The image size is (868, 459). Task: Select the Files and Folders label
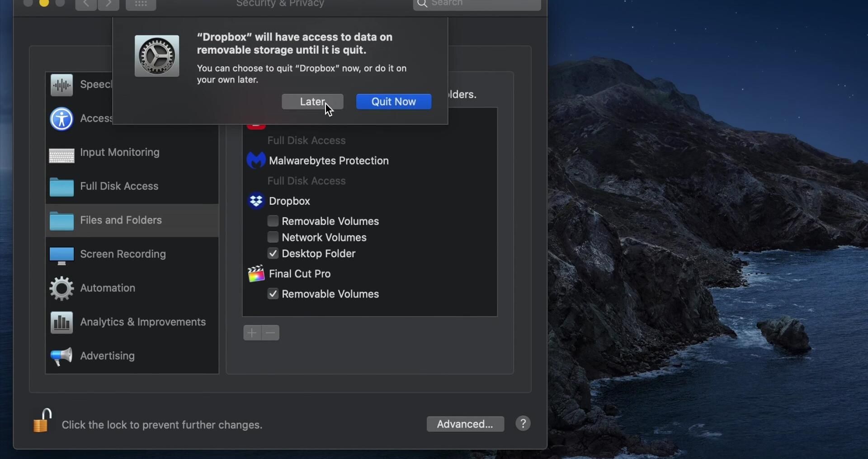pyautogui.click(x=121, y=220)
